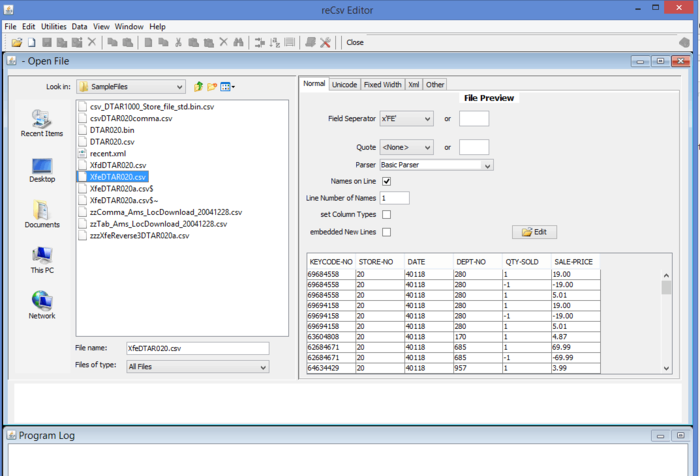Click the Line Number of Names field
The height and width of the screenshot is (476, 700).
[x=395, y=198]
